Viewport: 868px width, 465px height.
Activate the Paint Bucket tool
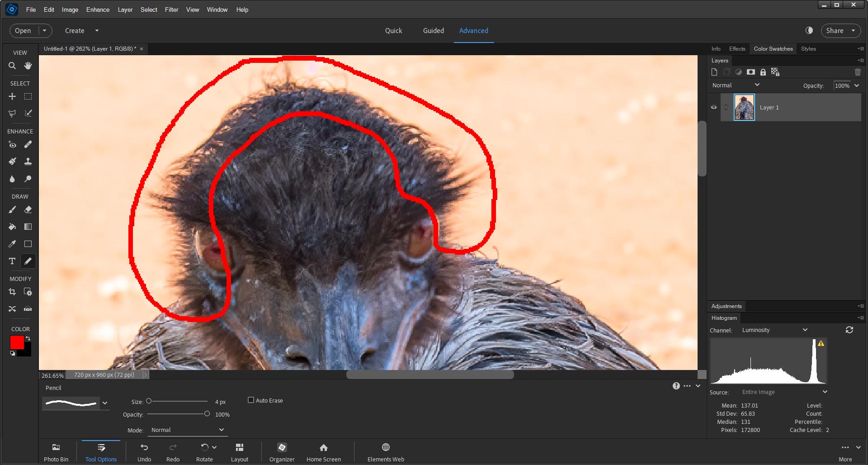point(12,227)
